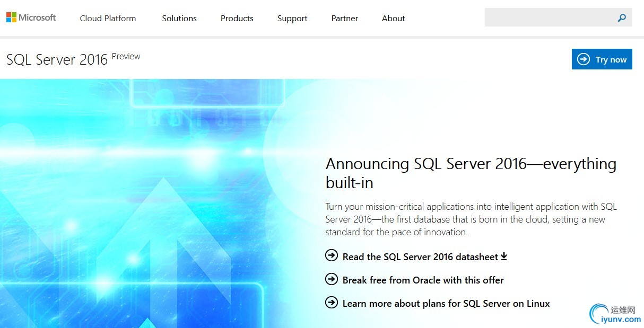Open Break free from Oracle offer link
This screenshot has height=328, width=644.
(x=423, y=280)
